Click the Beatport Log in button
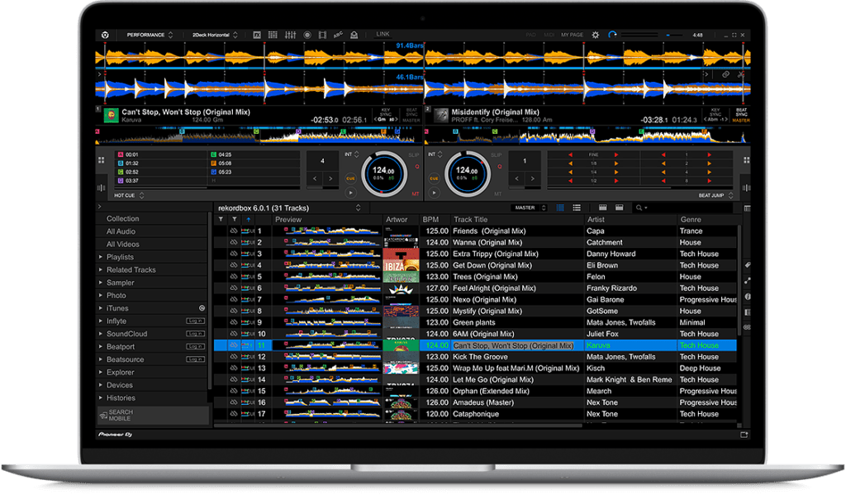The height and width of the screenshot is (504, 846). pyautogui.click(x=195, y=346)
